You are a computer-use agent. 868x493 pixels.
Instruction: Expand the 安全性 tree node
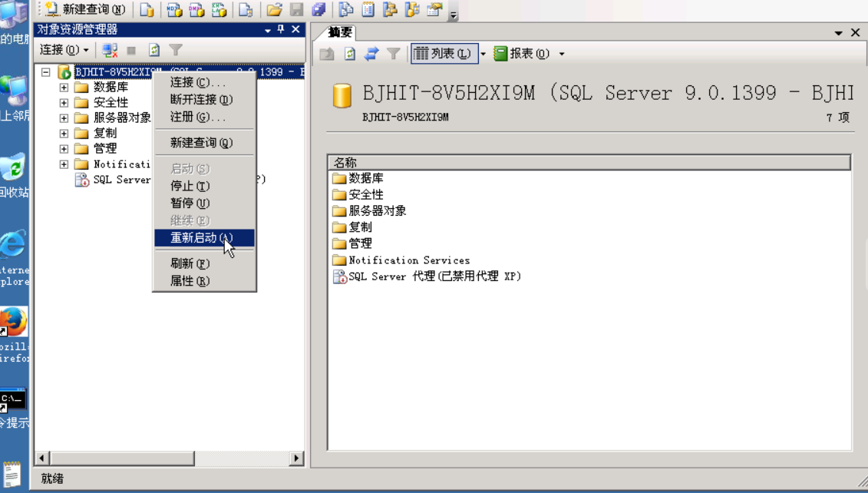64,103
